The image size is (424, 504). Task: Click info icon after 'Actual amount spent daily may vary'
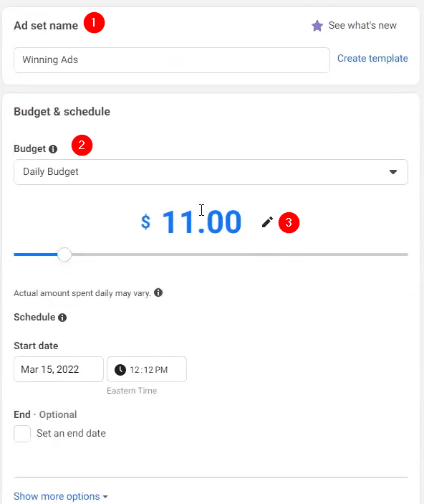click(158, 293)
